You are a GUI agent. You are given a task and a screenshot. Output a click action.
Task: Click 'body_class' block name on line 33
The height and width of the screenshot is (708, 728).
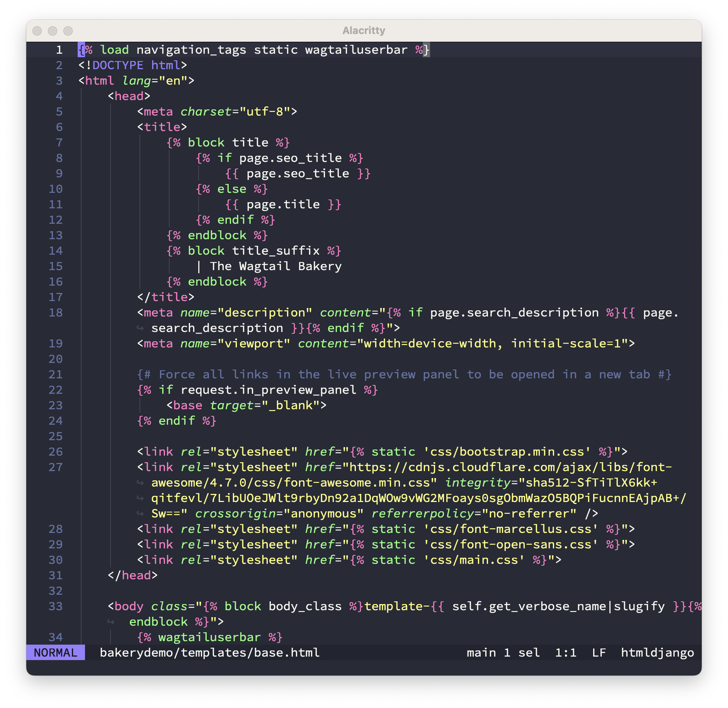click(305, 606)
